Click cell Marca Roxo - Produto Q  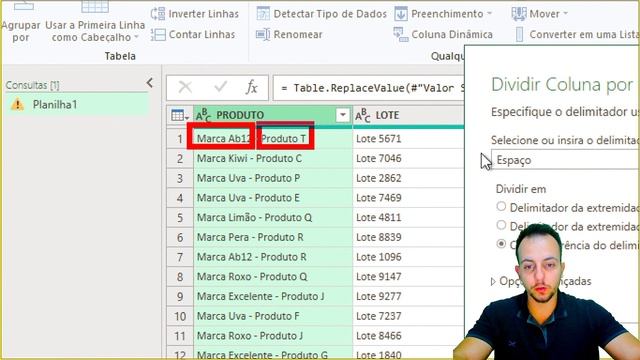pos(273,277)
